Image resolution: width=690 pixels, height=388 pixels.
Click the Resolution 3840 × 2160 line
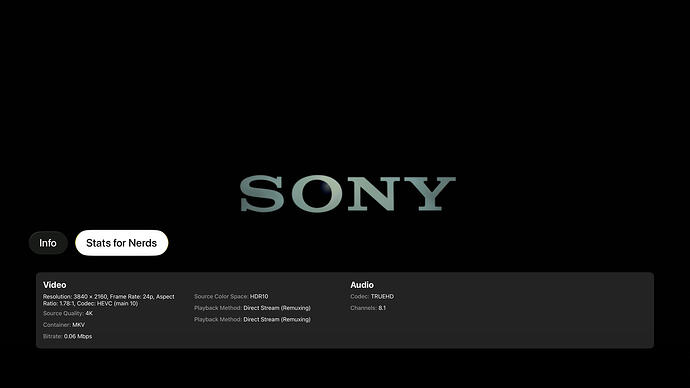coord(109,300)
